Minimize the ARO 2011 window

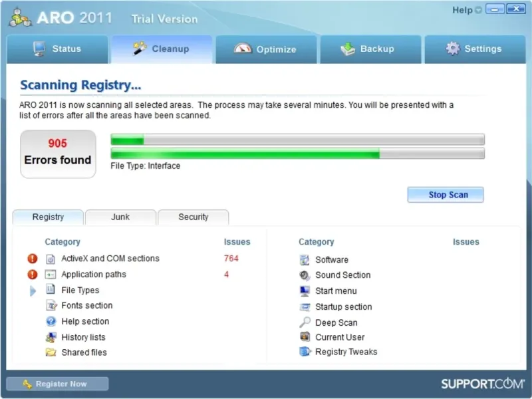point(495,9)
